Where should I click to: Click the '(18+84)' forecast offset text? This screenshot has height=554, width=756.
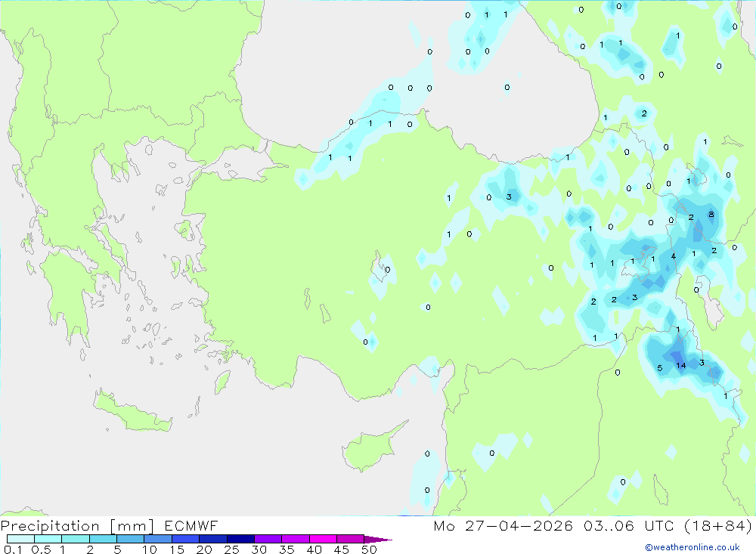click(718, 525)
